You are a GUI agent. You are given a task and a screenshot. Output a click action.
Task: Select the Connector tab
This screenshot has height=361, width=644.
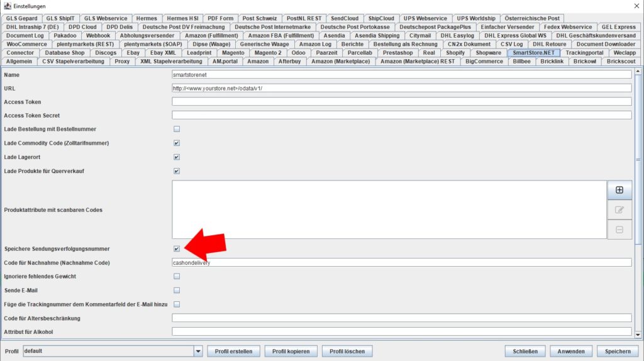20,53
